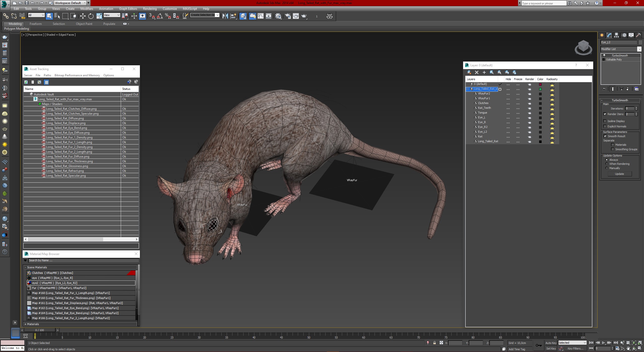Open the Render Setup dialog
This screenshot has height=352, width=644.
tap(288, 16)
